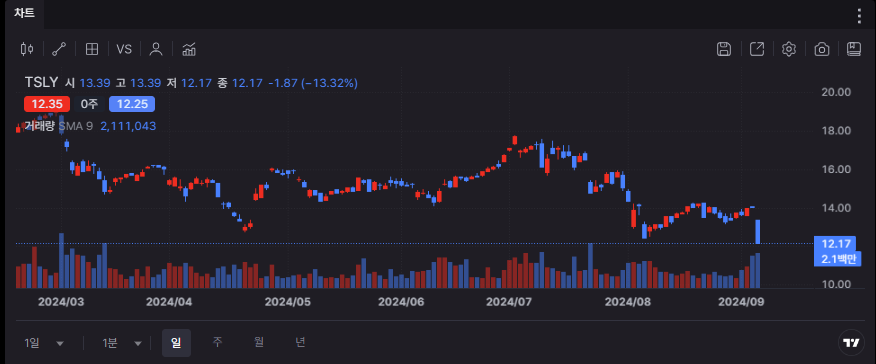This screenshot has width=876, height=364.
Task: Open the indicators chart icon
Action: (x=189, y=49)
